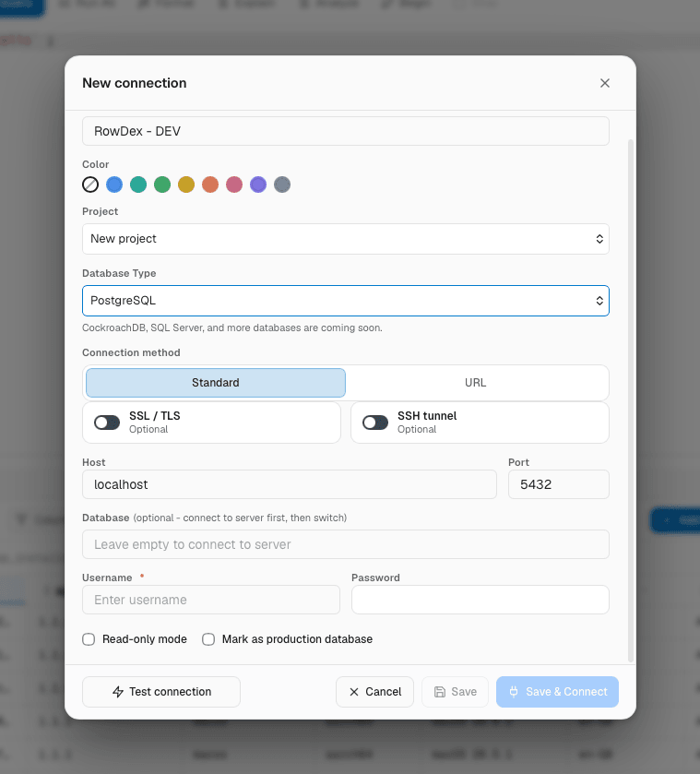Click the Save button

[456, 692]
